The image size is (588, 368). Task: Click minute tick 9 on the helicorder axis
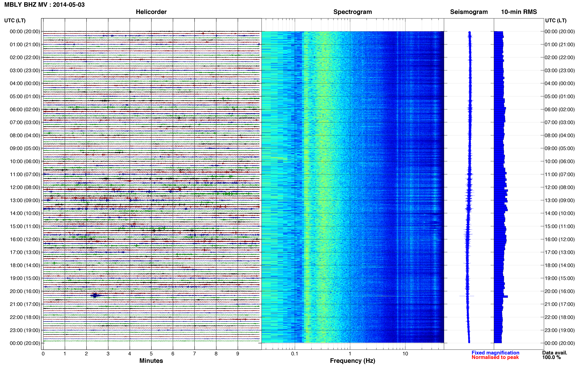[238, 354]
